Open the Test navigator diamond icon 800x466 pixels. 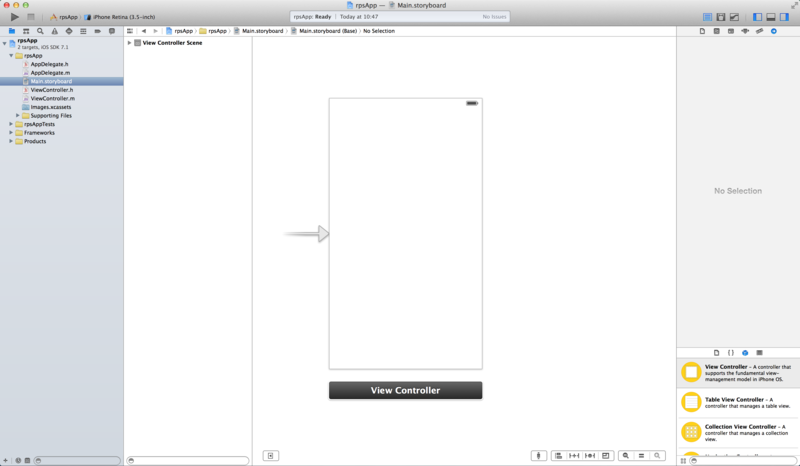[x=69, y=31]
